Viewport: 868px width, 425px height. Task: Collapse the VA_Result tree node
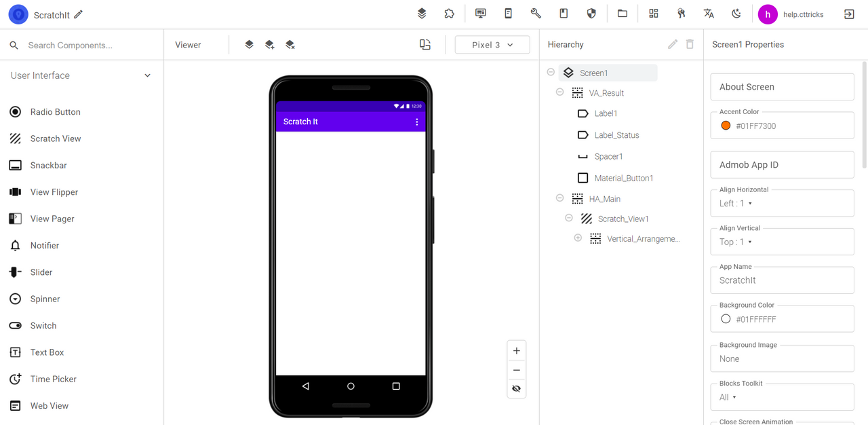(x=559, y=92)
